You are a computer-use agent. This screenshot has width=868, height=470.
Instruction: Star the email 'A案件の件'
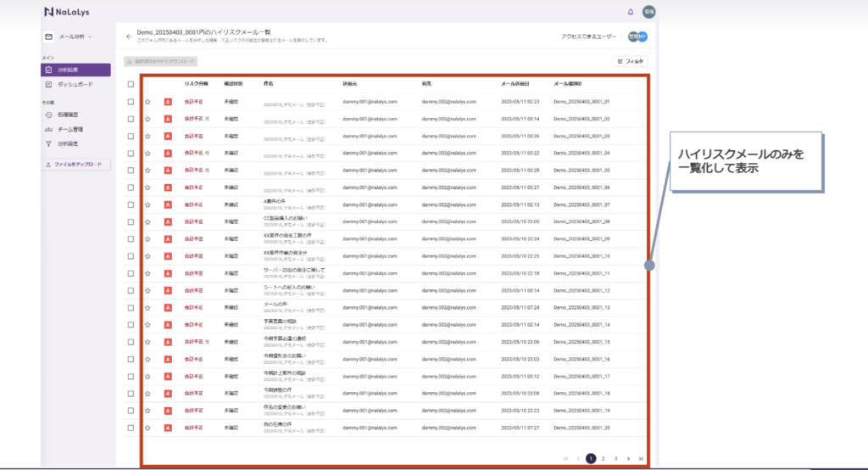tap(147, 204)
